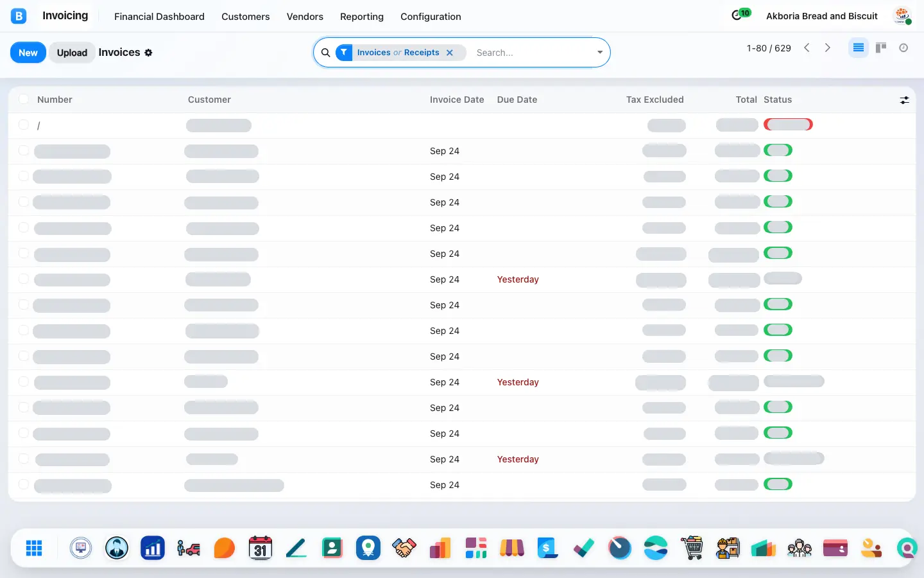
Task: Open the warehouse worker with boxes app
Action: tap(728, 548)
